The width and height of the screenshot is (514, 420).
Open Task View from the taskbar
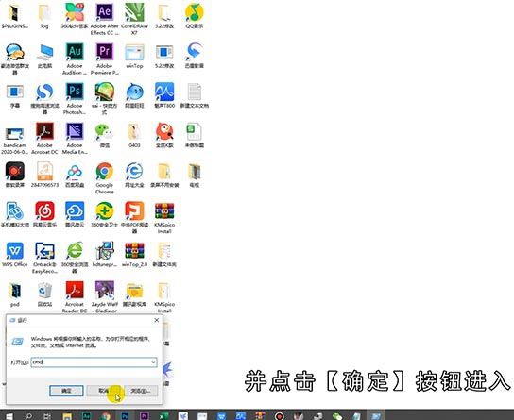(47, 415)
